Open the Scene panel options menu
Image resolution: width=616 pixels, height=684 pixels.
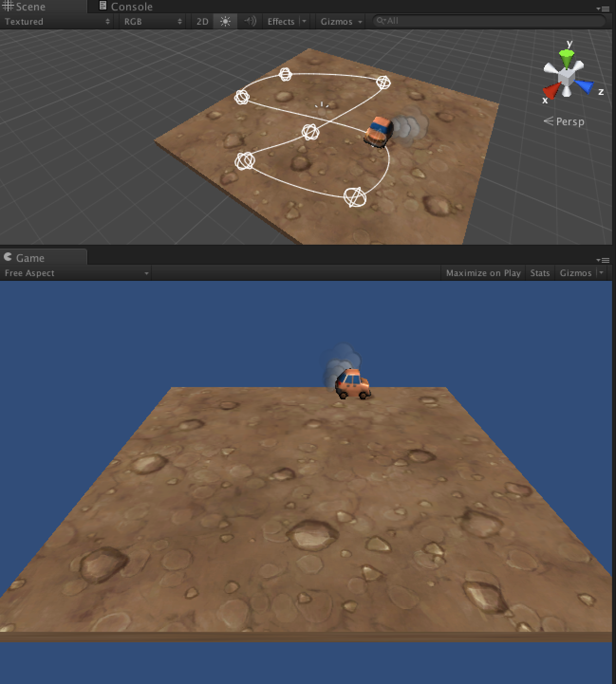click(x=603, y=9)
